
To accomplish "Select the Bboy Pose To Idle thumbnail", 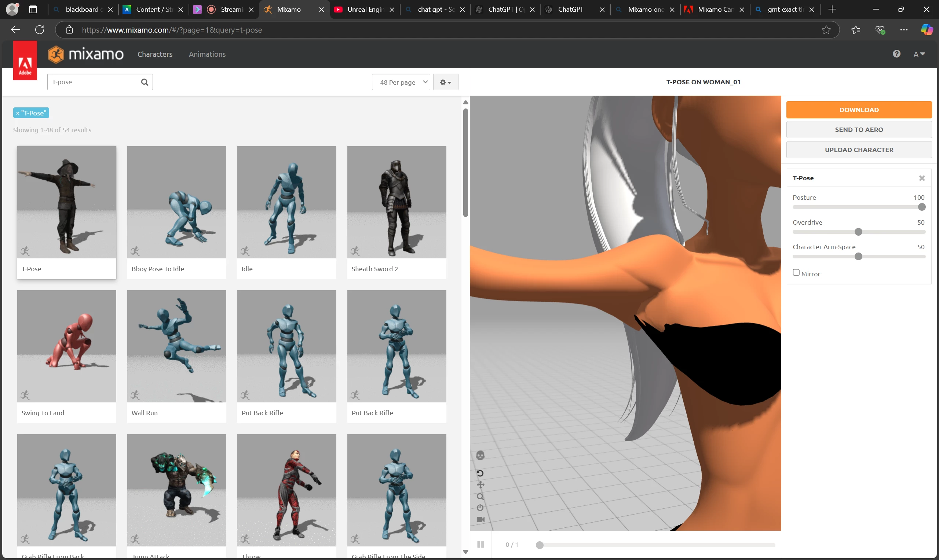I will coord(176,203).
